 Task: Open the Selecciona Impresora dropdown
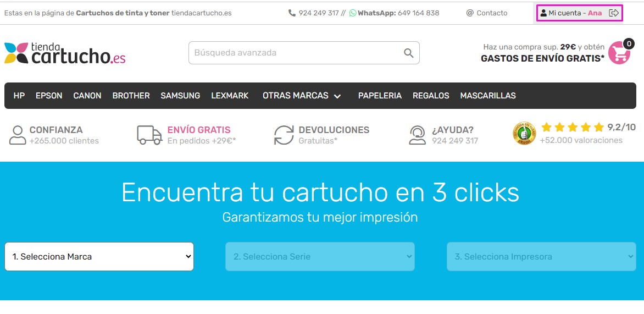tap(541, 256)
